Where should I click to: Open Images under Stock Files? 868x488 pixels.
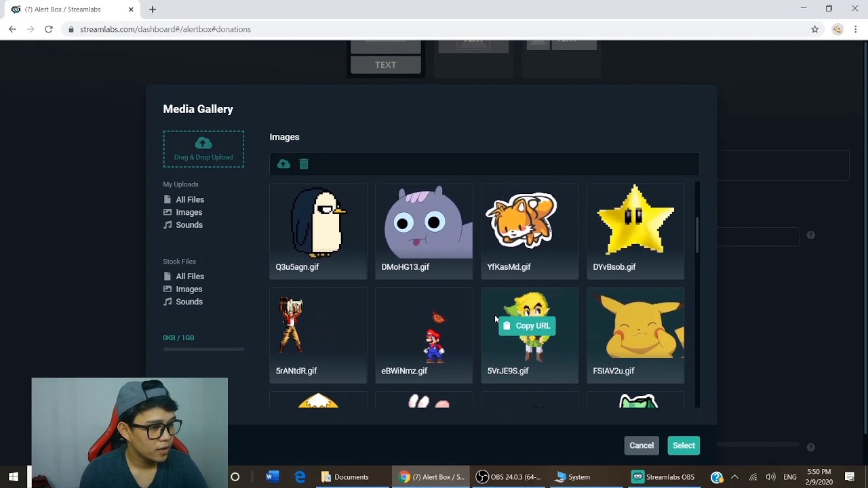[x=182, y=289]
